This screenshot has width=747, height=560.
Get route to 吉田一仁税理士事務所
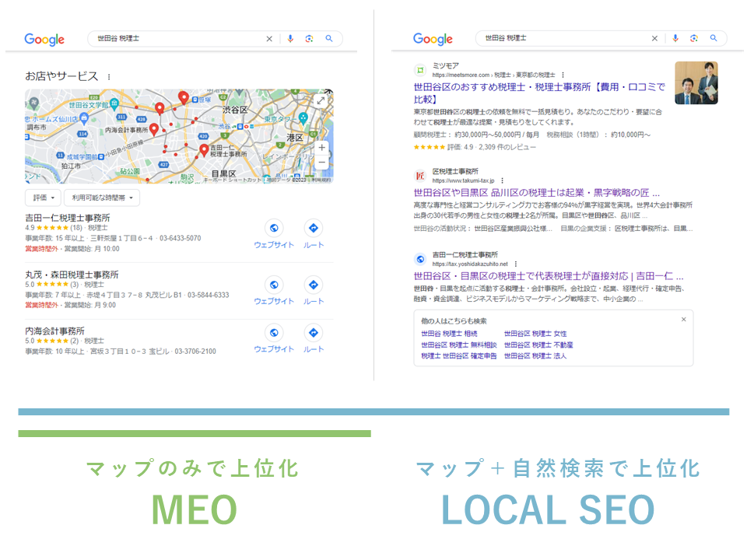tap(314, 235)
